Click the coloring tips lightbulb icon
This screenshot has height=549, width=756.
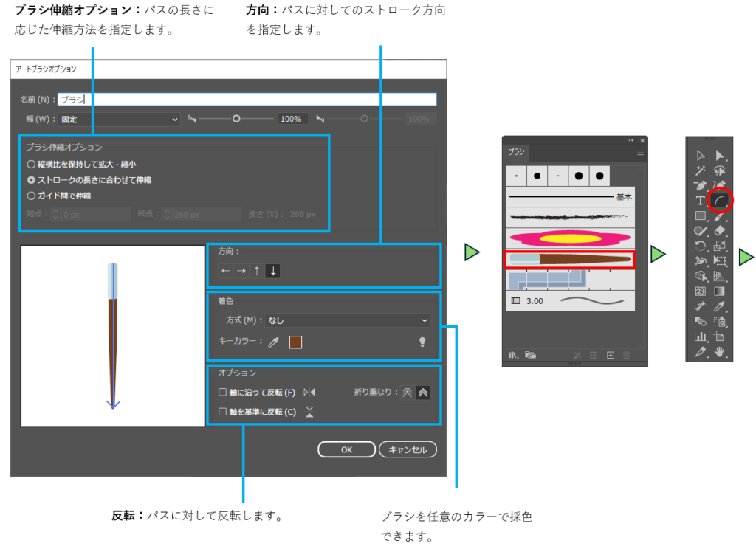423,342
